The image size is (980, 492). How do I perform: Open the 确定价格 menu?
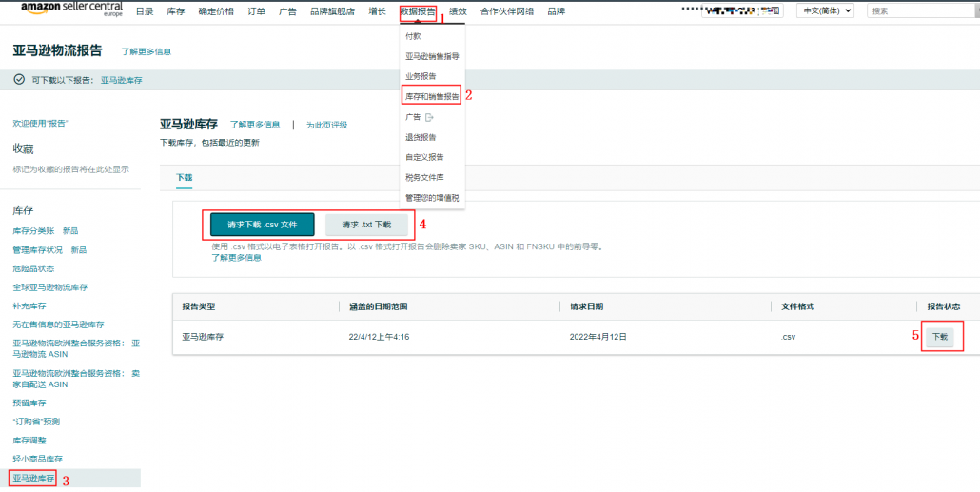click(x=216, y=11)
